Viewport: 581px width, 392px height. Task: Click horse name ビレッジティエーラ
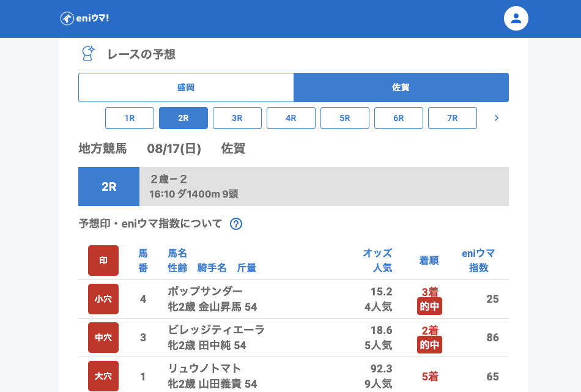[216, 330]
